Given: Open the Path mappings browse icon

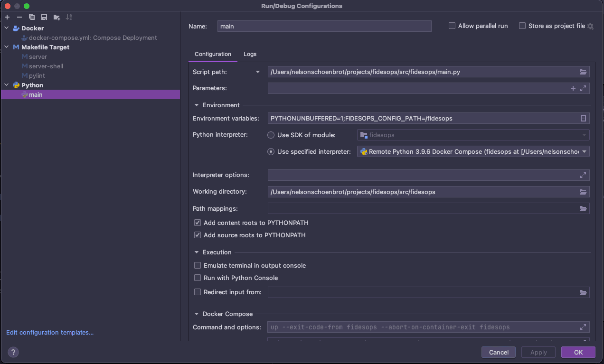Looking at the screenshot, I should tap(583, 209).
